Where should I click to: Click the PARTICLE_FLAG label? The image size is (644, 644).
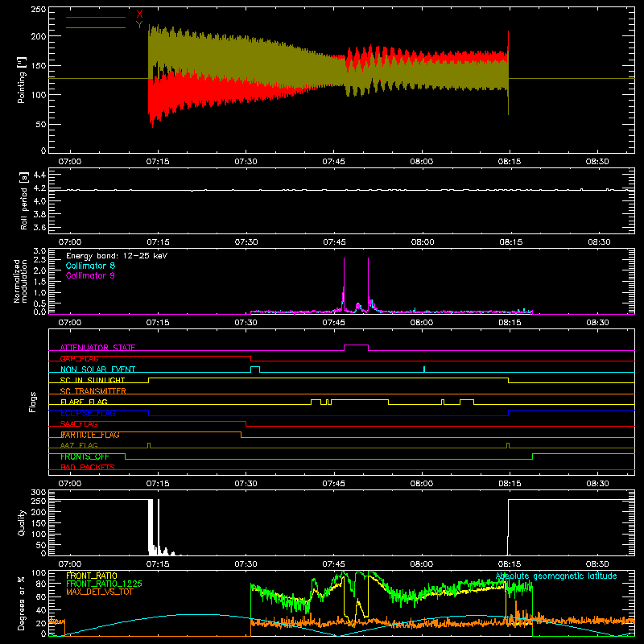[90, 435]
